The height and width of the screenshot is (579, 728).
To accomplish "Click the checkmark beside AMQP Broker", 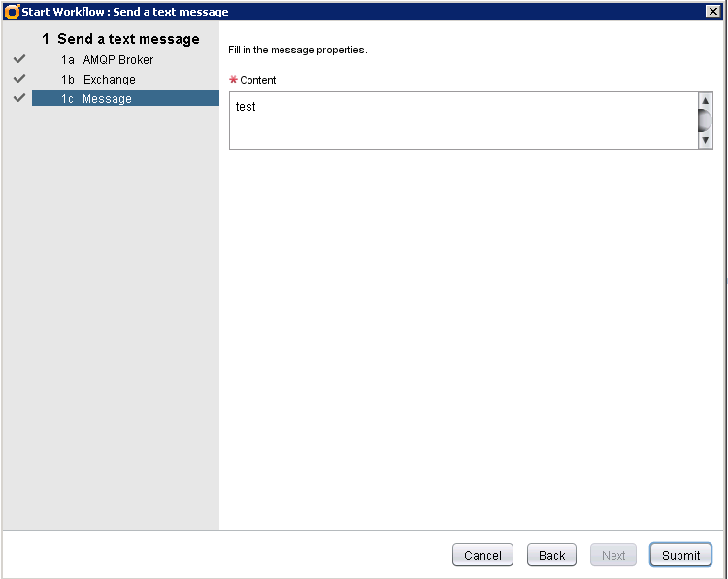I will pos(19,60).
